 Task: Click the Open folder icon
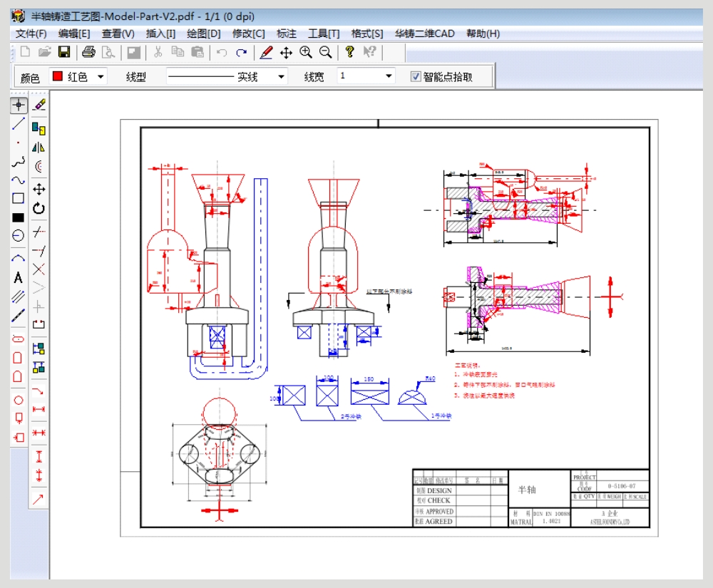point(44,52)
